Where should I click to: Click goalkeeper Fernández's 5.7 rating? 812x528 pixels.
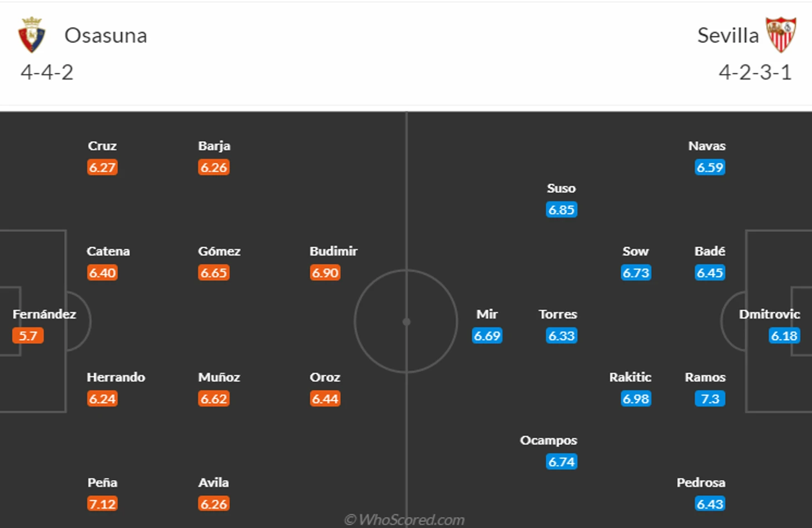coord(28,336)
